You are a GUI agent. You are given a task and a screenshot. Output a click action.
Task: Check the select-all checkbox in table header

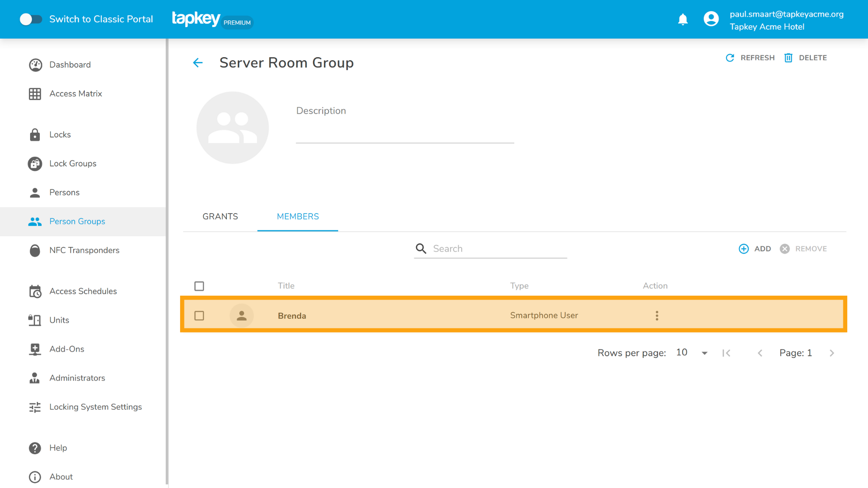pos(199,286)
